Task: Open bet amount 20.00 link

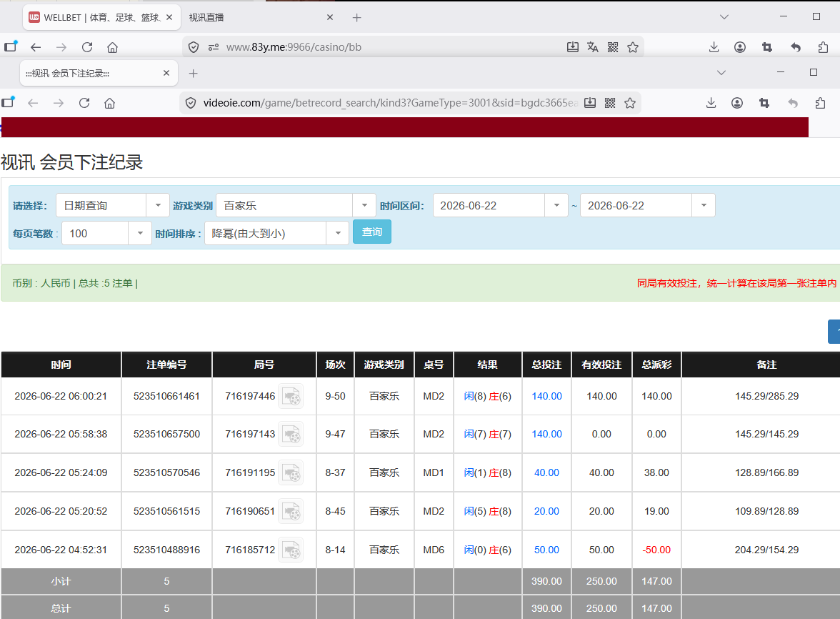Action: tap(546, 511)
